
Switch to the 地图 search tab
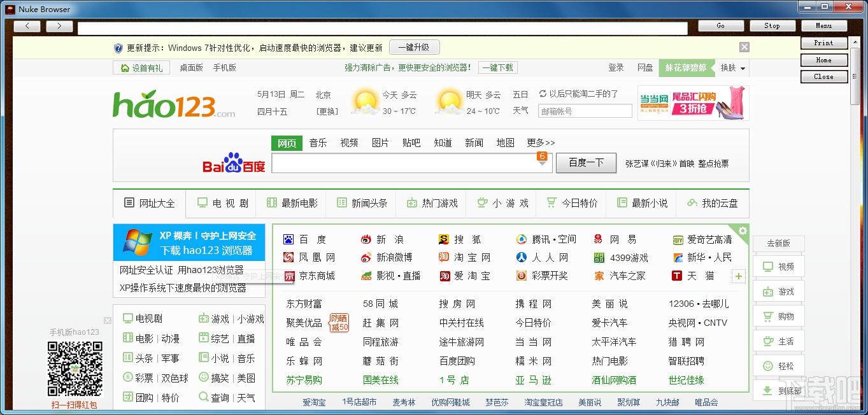[x=506, y=143]
